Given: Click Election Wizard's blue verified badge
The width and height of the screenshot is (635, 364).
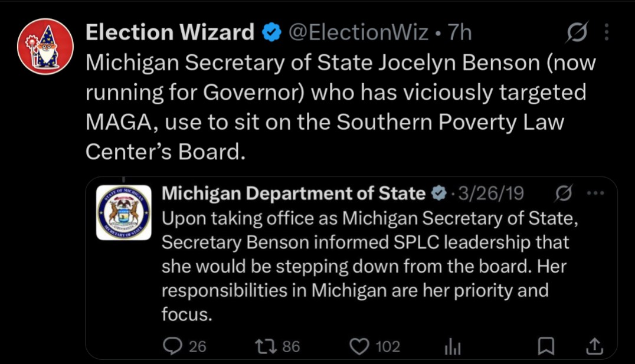Looking at the screenshot, I should point(271,34).
